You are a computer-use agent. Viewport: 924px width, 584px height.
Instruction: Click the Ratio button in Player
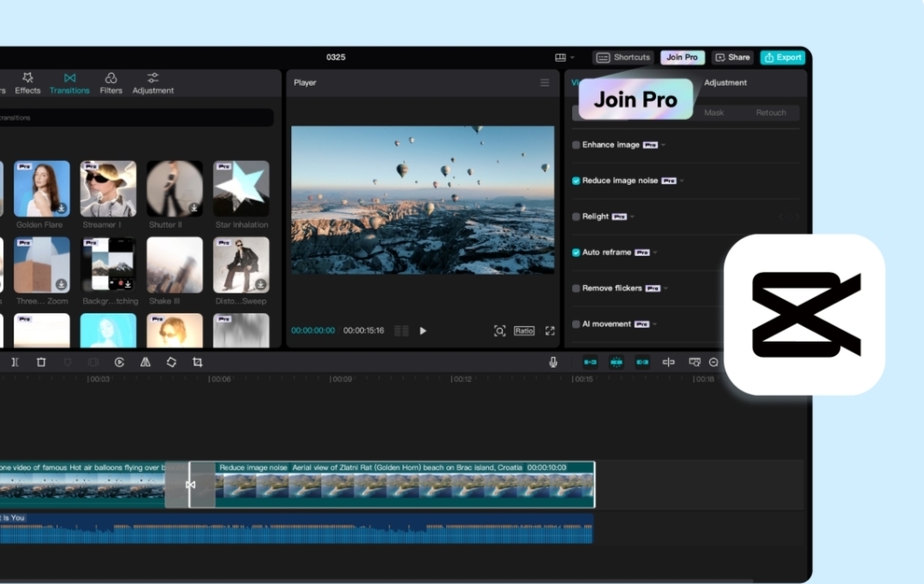pos(524,331)
